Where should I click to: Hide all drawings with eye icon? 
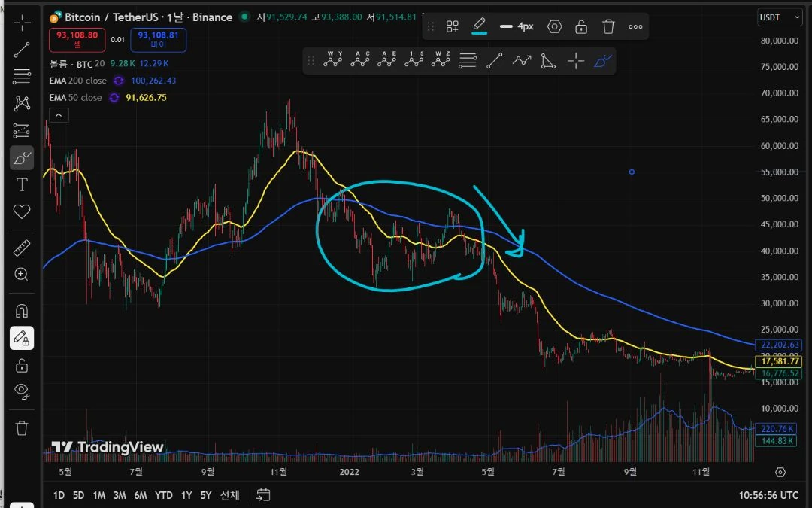pyautogui.click(x=22, y=391)
